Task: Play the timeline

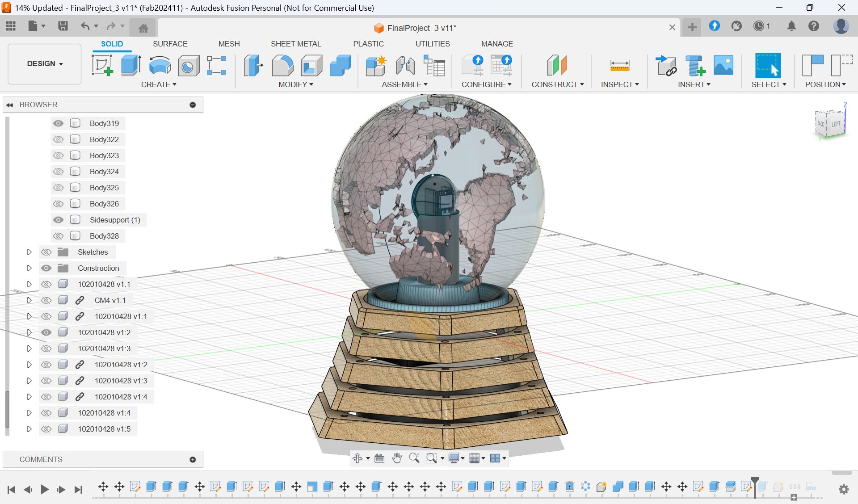Action: (x=44, y=490)
